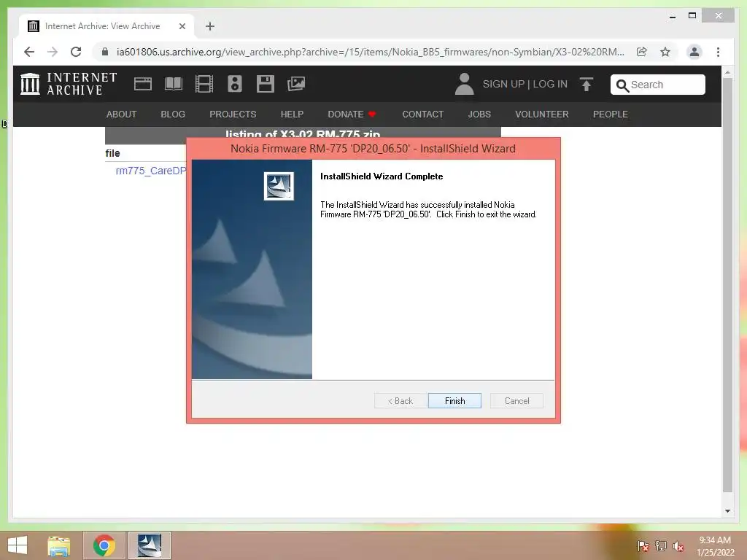
Task: Click the Back button in the wizard
Action: click(x=400, y=401)
